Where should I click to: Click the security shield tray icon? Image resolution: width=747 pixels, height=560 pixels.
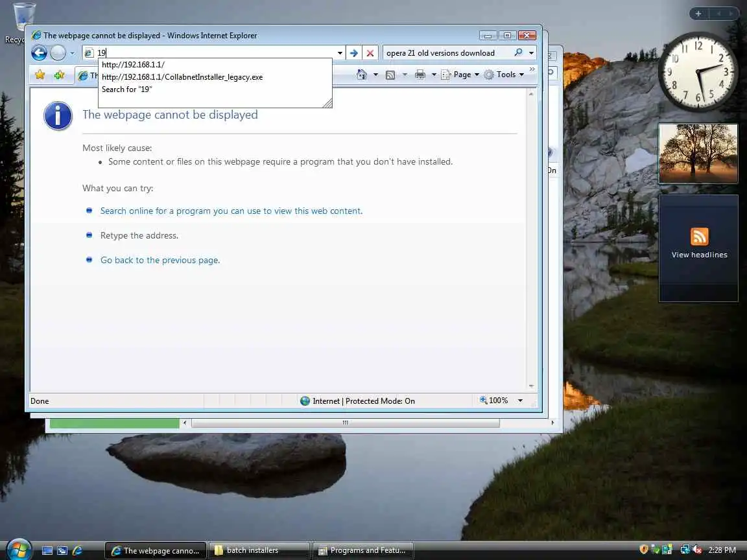tap(644, 550)
